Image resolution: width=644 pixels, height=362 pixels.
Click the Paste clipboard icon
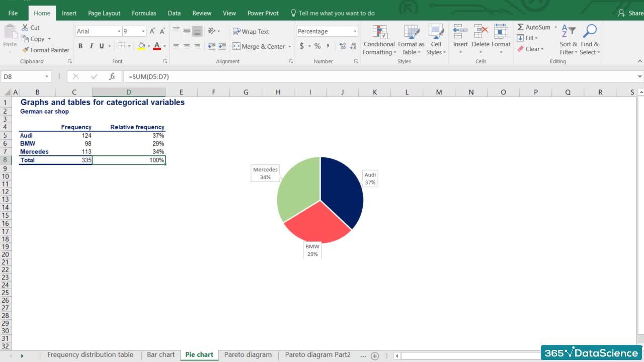[10, 32]
